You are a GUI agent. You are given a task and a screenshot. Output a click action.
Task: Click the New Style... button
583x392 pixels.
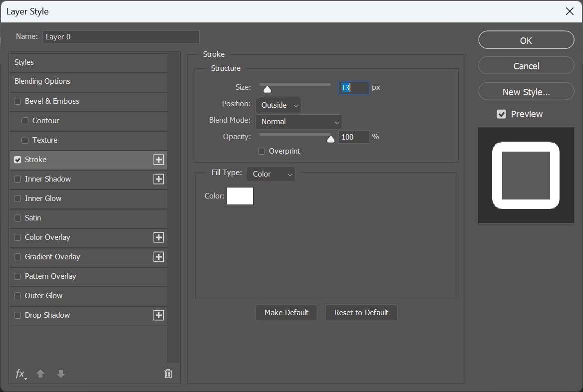pyautogui.click(x=526, y=92)
